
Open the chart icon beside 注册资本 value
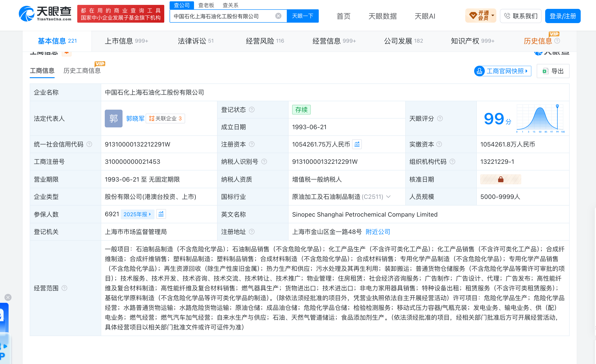(x=357, y=144)
